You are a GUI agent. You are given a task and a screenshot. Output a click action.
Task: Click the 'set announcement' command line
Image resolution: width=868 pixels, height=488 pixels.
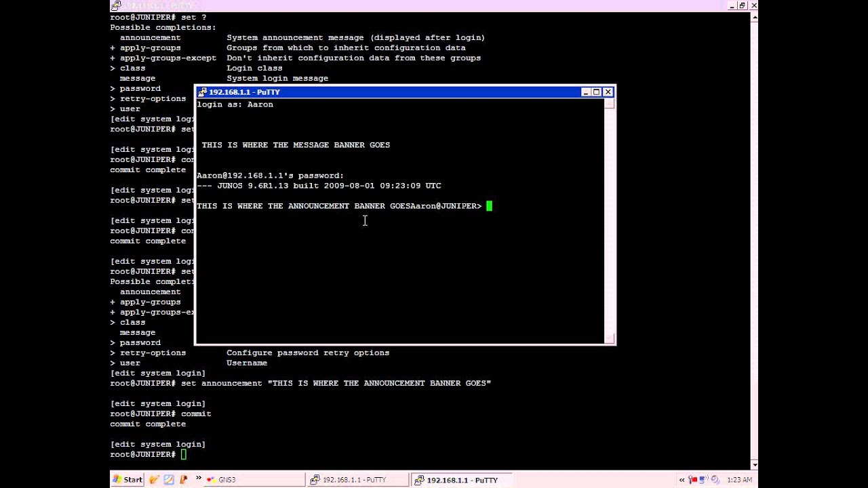point(300,383)
